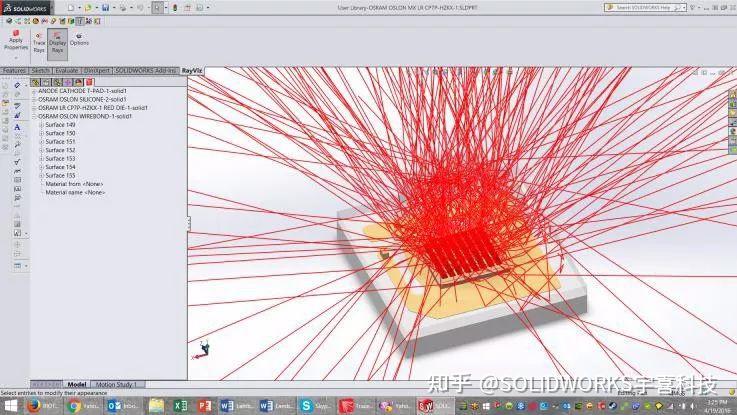Select OSRAM LR CP7P-HZKX-1 RED DIE-1-solid1

(x=93, y=108)
